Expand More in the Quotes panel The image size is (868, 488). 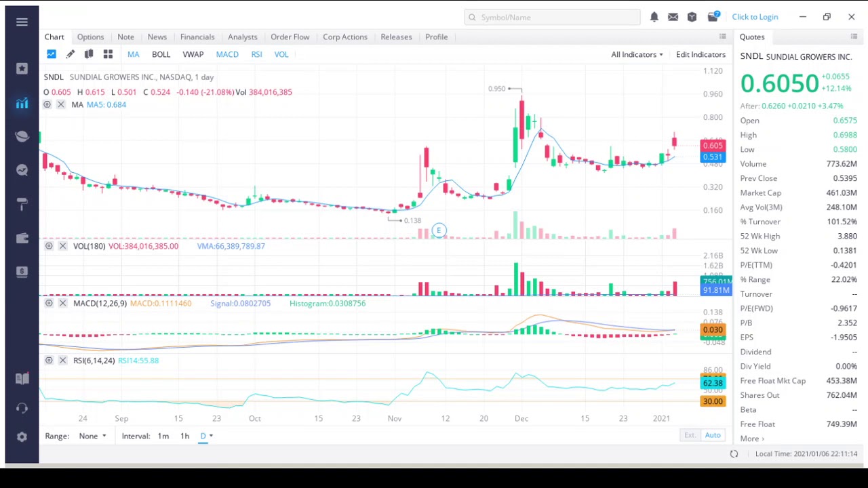click(x=752, y=439)
